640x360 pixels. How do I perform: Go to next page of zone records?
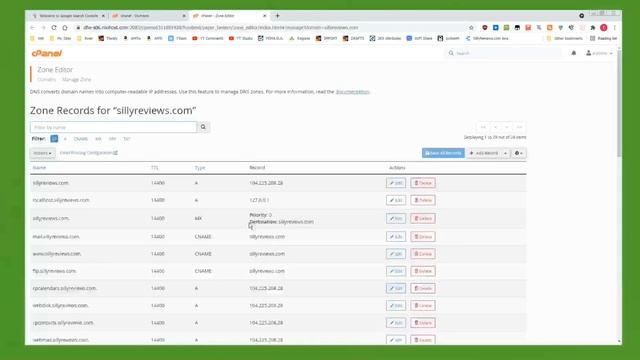click(x=507, y=127)
